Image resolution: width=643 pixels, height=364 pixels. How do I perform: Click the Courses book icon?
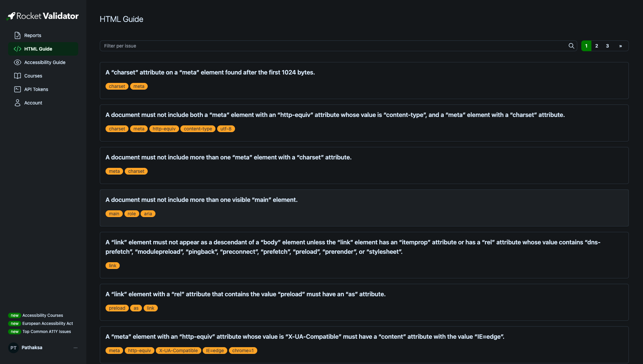tap(18, 76)
